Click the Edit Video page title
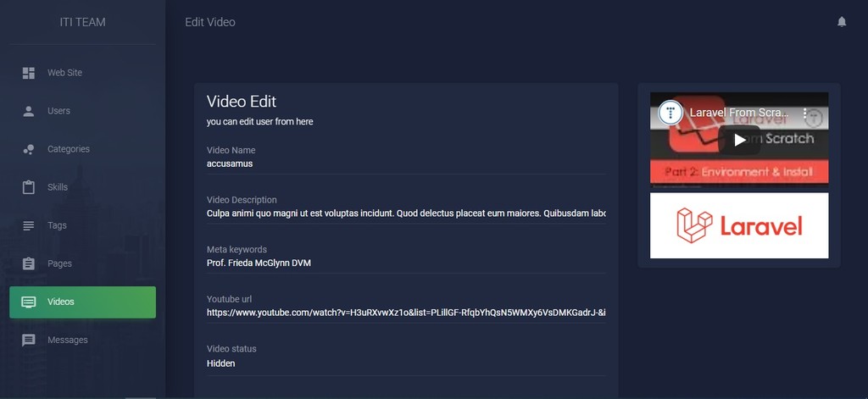 (x=210, y=22)
